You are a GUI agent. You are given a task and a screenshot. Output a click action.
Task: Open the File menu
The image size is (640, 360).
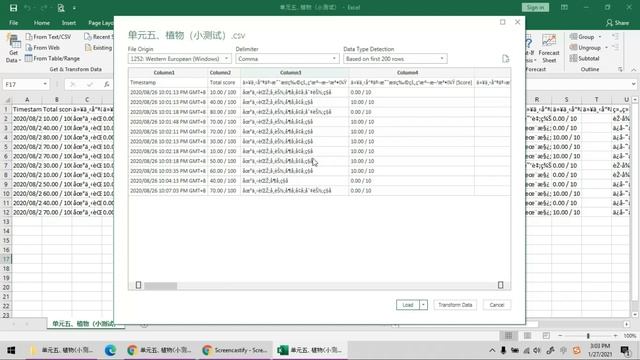(13, 23)
